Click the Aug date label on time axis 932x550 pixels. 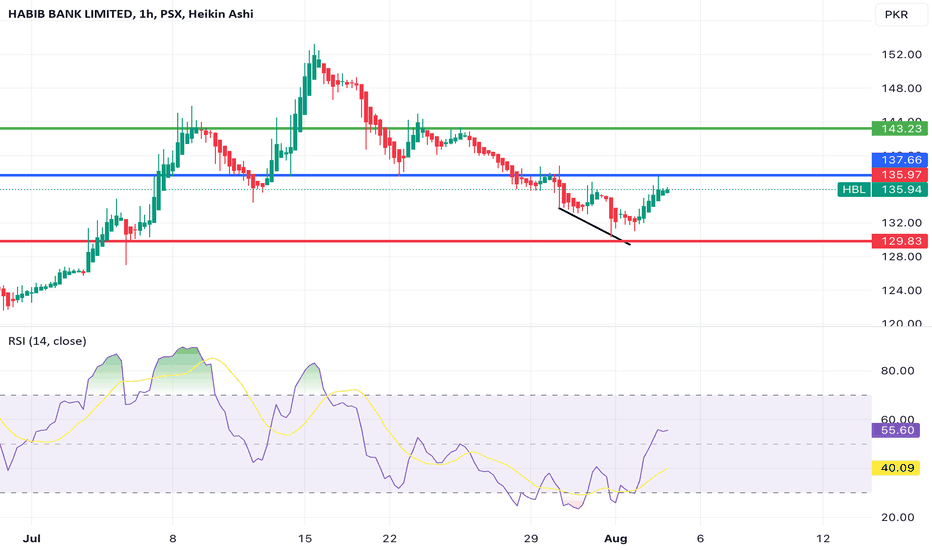[x=615, y=539]
